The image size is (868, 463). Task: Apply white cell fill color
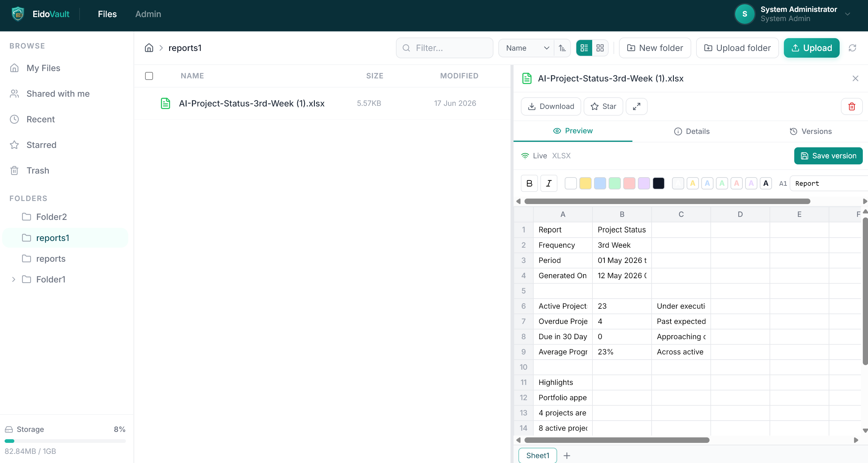click(571, 183)
